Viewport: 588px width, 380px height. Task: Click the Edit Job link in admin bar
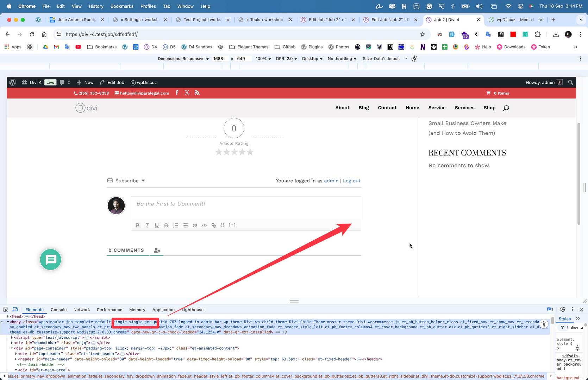pos(112,82)
